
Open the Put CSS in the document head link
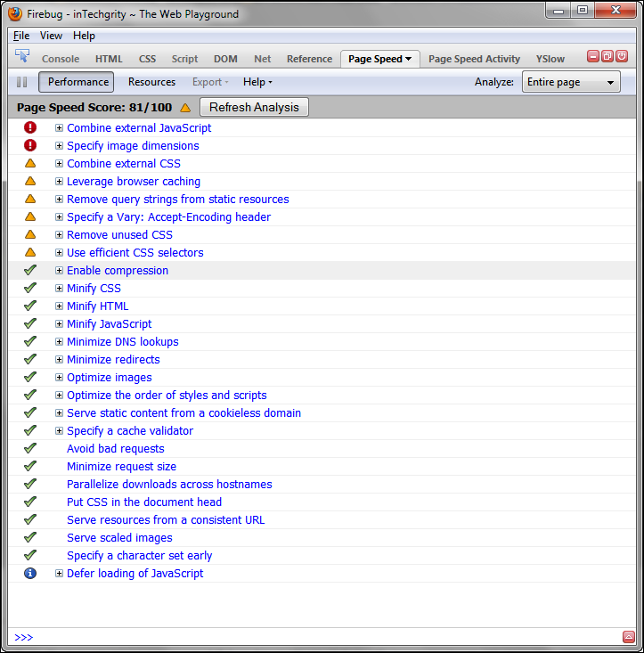point(144,502)
